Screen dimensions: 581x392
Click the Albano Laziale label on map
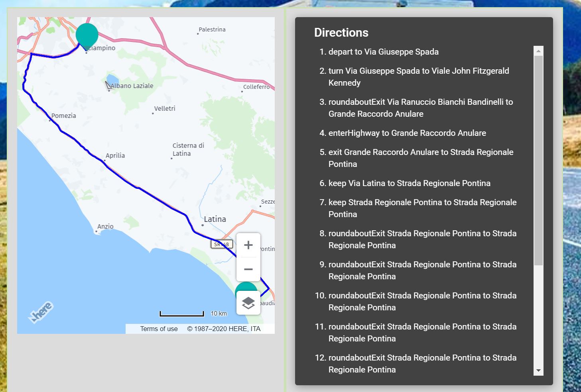(132, 86)
